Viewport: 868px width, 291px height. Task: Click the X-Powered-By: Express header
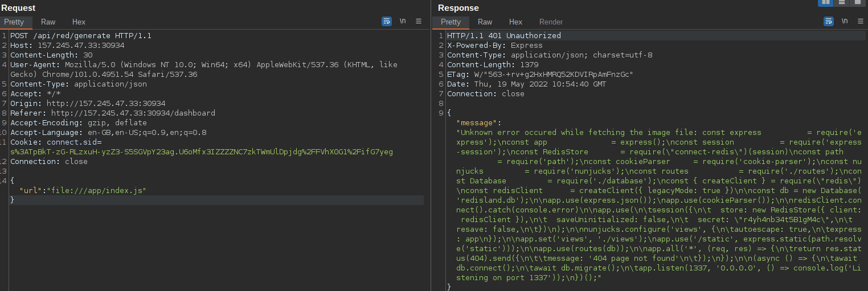495,45
